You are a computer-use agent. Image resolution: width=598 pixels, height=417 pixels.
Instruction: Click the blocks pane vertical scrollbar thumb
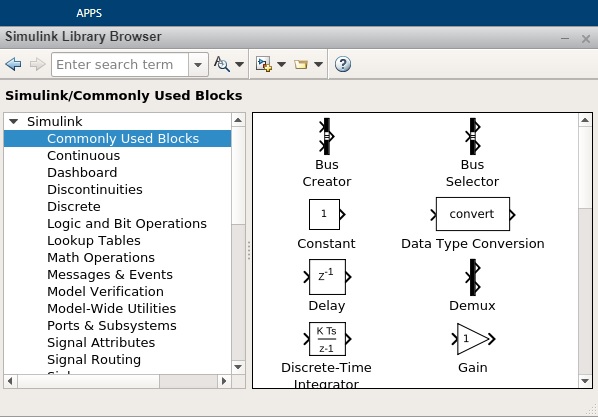[585, 168]
